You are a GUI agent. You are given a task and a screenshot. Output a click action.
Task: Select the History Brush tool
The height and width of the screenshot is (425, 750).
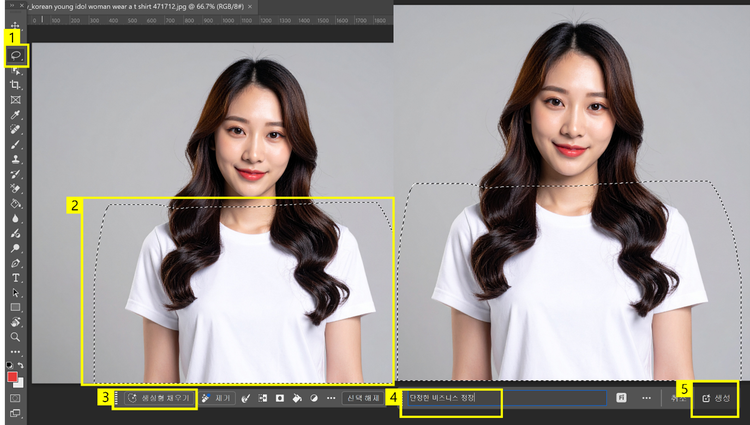coord(15,174)
